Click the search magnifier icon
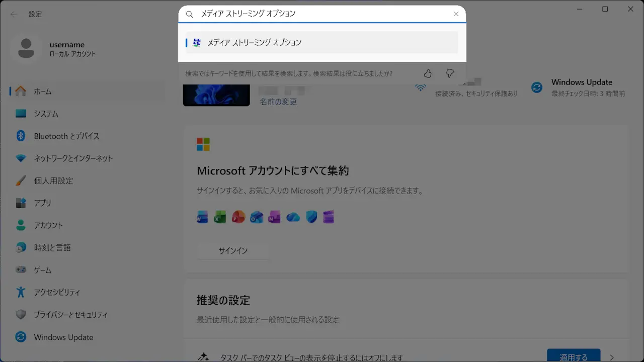Viewport: 644px width, 362px height. tap(190, 14)
